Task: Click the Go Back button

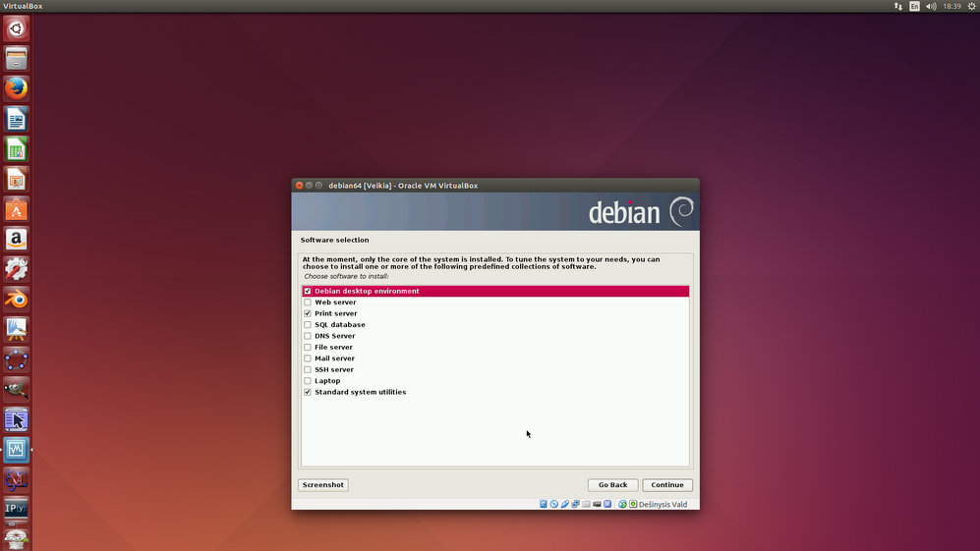Action: pos(612,485)
